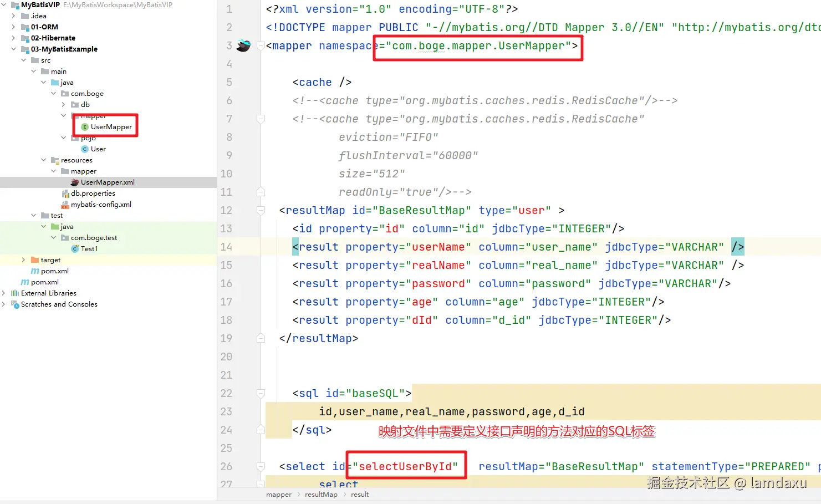Collapse the resources folder

pos(44,160)
